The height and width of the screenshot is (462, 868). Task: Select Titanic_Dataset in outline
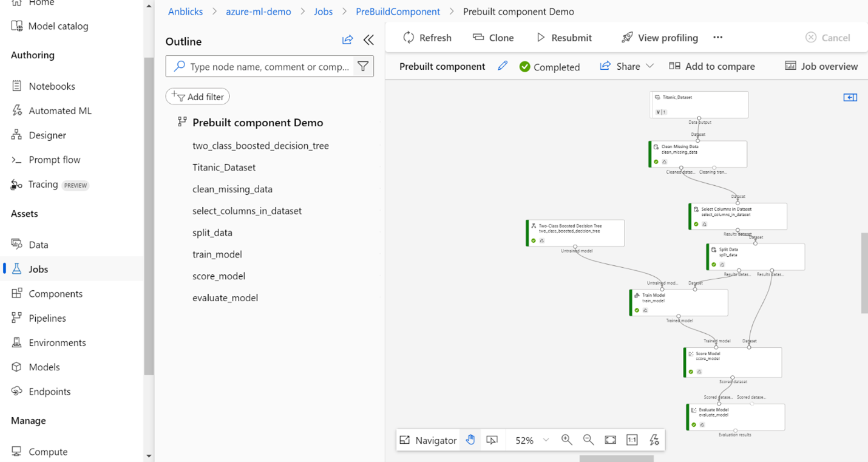[224, 168]
